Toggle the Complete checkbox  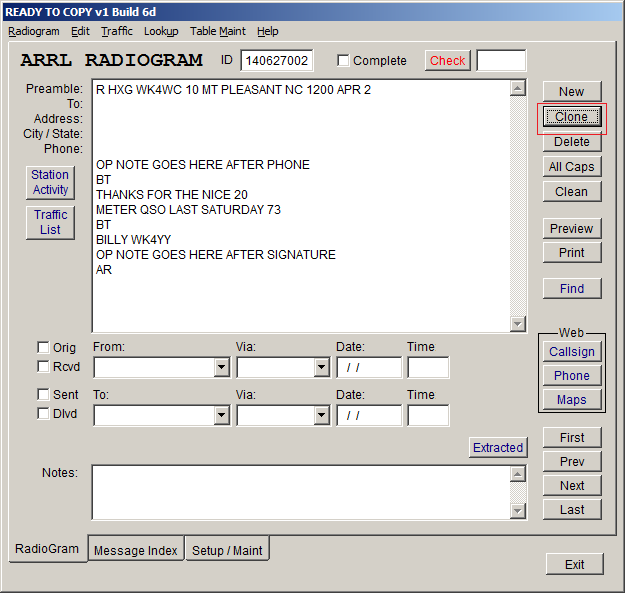pos(343,61)
